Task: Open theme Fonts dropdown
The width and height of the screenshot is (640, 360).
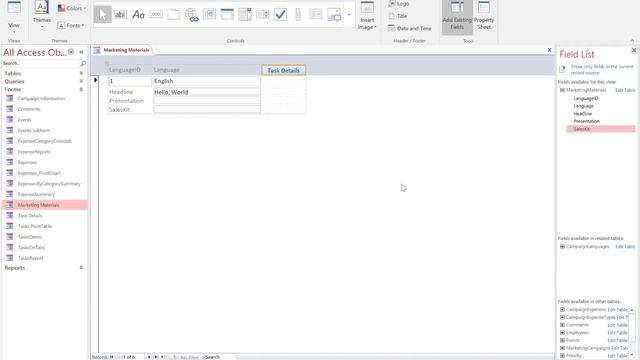Action: [71, 25]
